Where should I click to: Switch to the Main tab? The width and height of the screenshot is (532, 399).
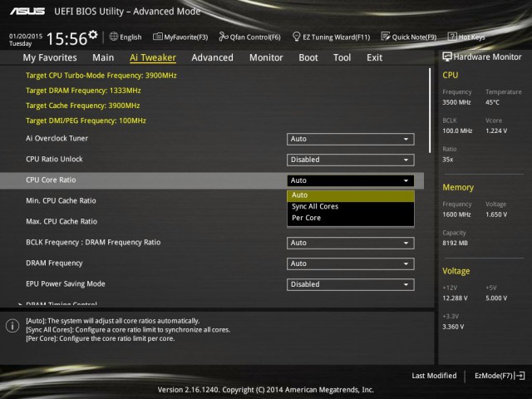(103, 57)
